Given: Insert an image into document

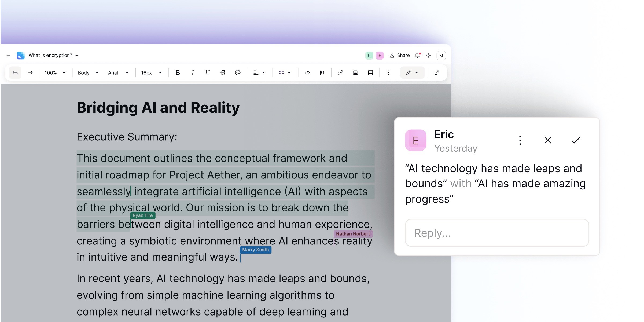Looking at the screenshot, I should pyautogui.click(x=355, y=73).
